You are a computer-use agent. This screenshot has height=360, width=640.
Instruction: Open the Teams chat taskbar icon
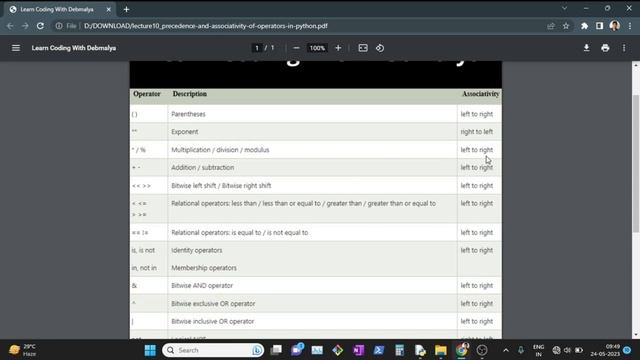coord(297,350)
